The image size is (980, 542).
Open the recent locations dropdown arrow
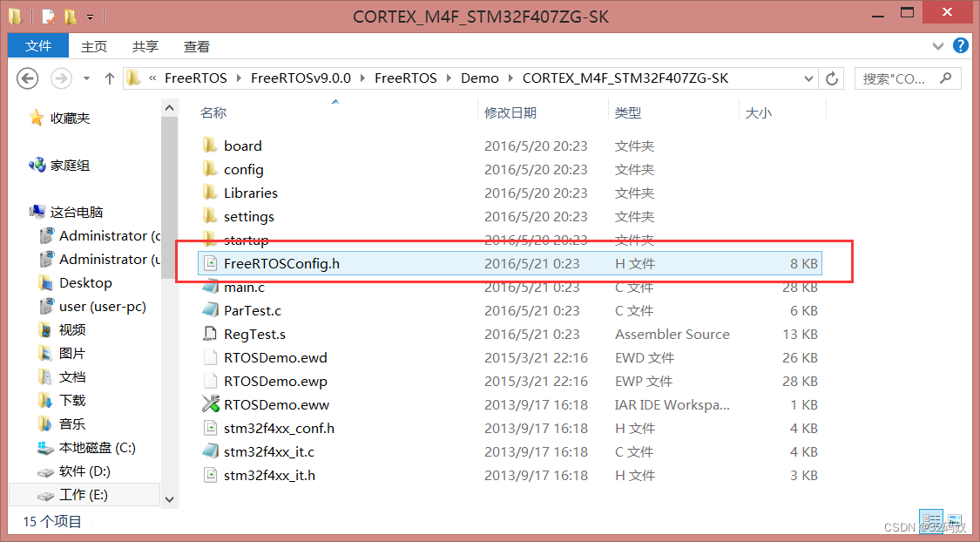86,78
